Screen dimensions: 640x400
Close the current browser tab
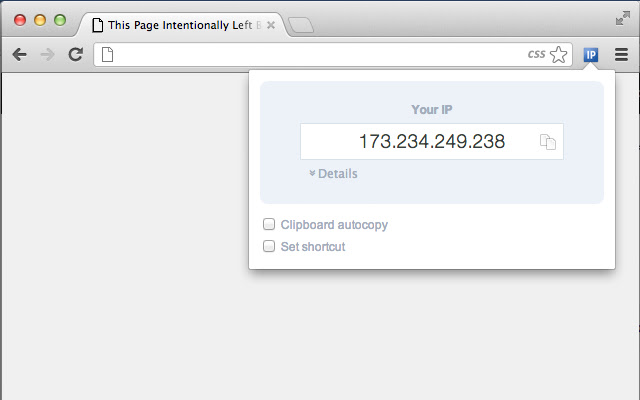click(x=270, y=25)
